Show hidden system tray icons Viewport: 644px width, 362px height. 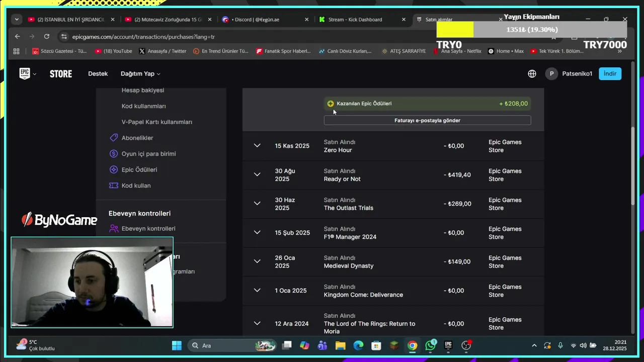tap(534, 345)
